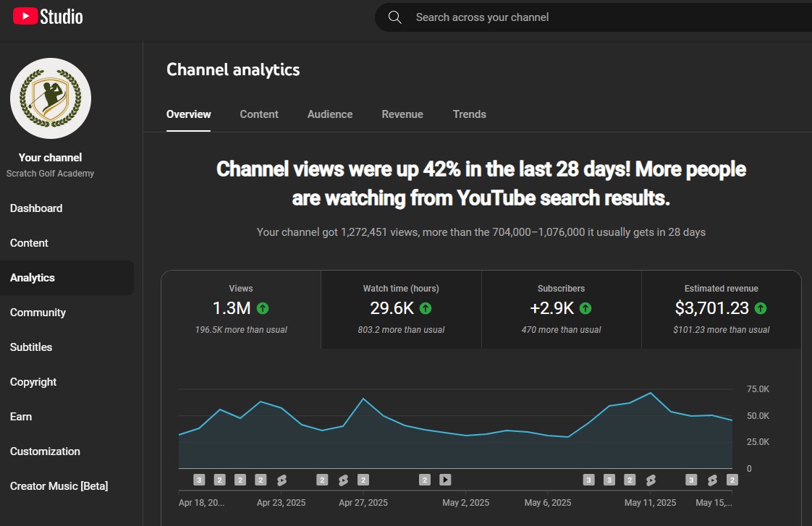This screenshot has width=812, height=526.
Task: Switch to the Revenue tab
Action: pyautogui.click(x=402, y=114)
